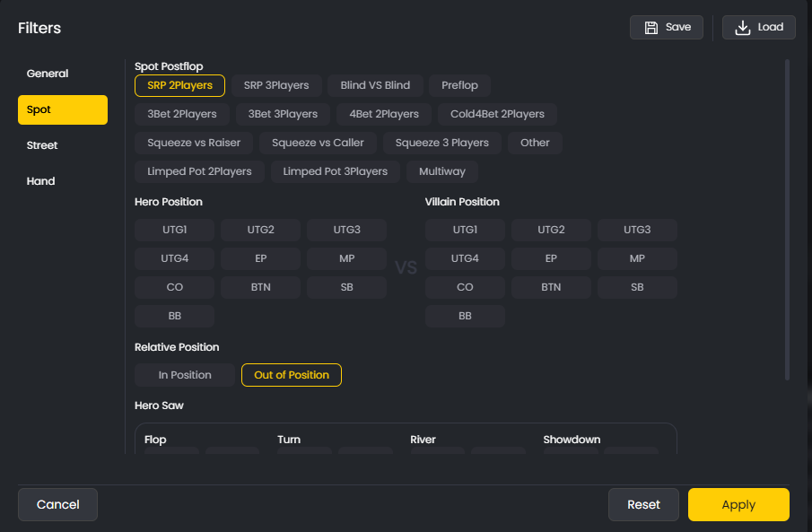Open the Street filter section
Image resolution: width=812 pixels, height=532 pixels.
point(41,145)
